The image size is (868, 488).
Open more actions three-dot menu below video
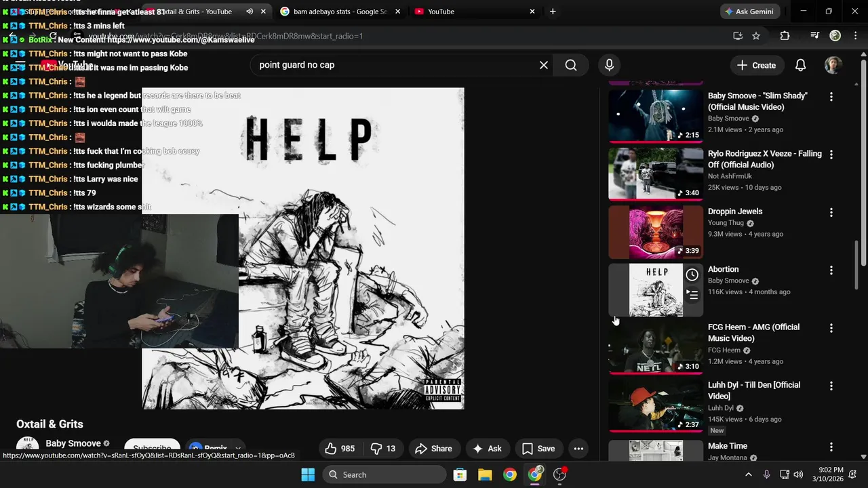578,449
